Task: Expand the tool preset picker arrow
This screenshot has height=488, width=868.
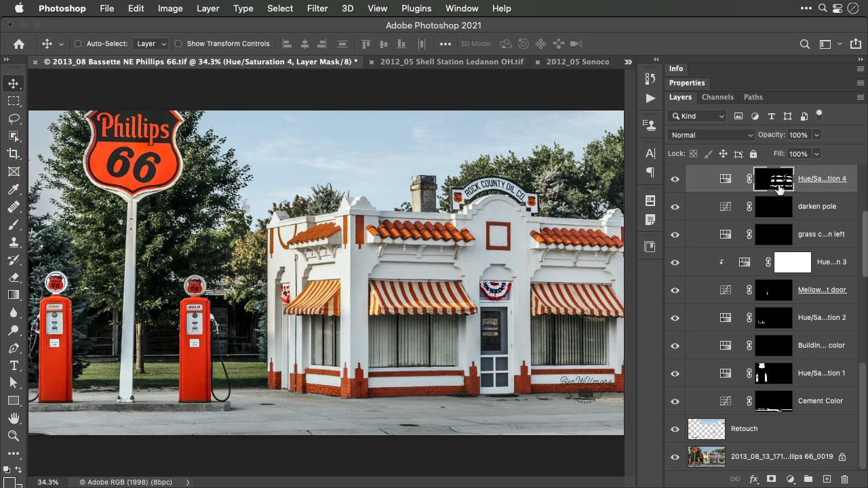Action: click(x=61, y=44)
